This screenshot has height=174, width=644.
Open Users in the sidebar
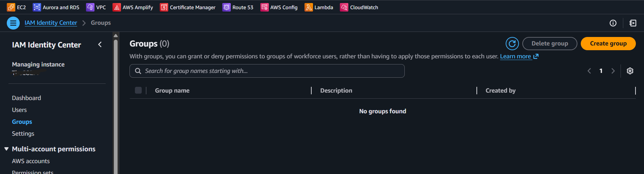19,110
